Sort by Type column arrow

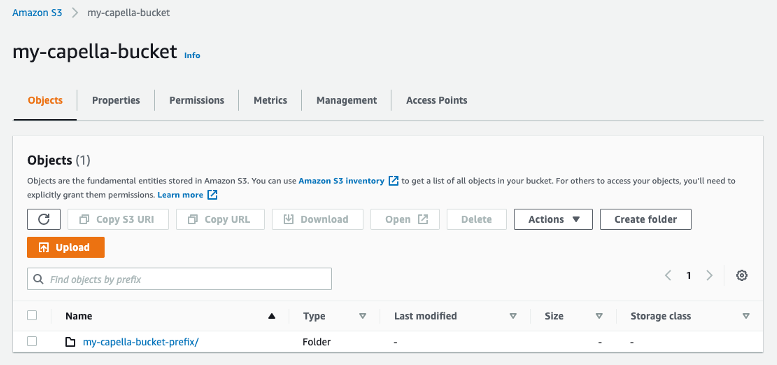pos(362,316)
